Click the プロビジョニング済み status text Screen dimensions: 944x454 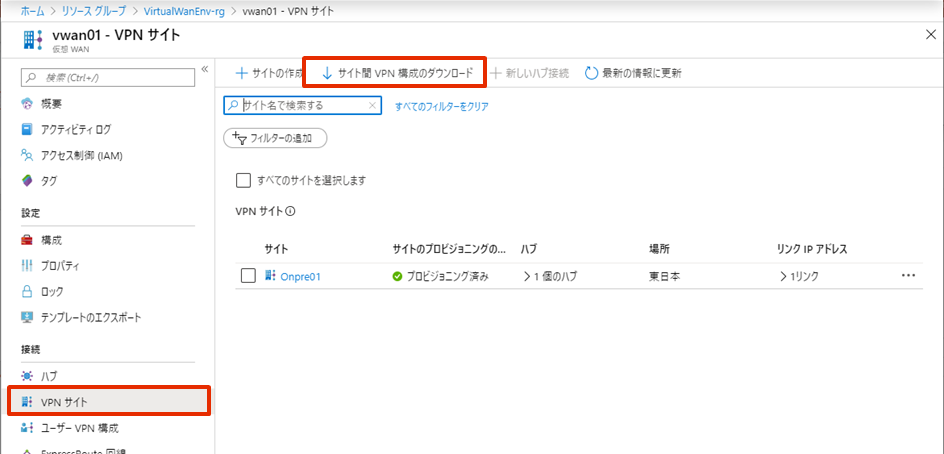(447, 277)
